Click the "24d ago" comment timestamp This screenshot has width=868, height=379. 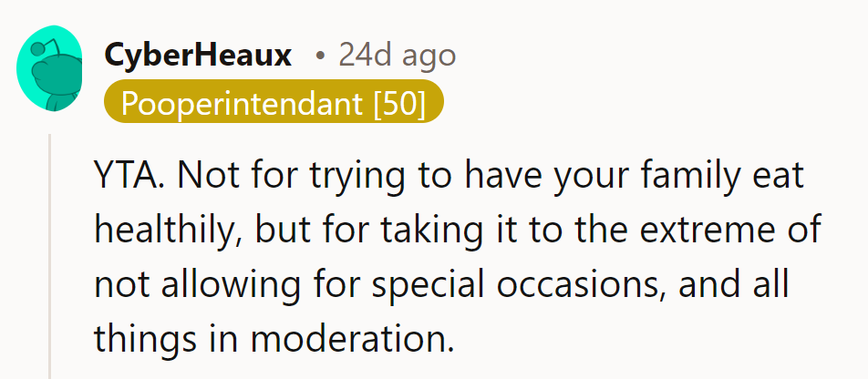click(397, 56)
